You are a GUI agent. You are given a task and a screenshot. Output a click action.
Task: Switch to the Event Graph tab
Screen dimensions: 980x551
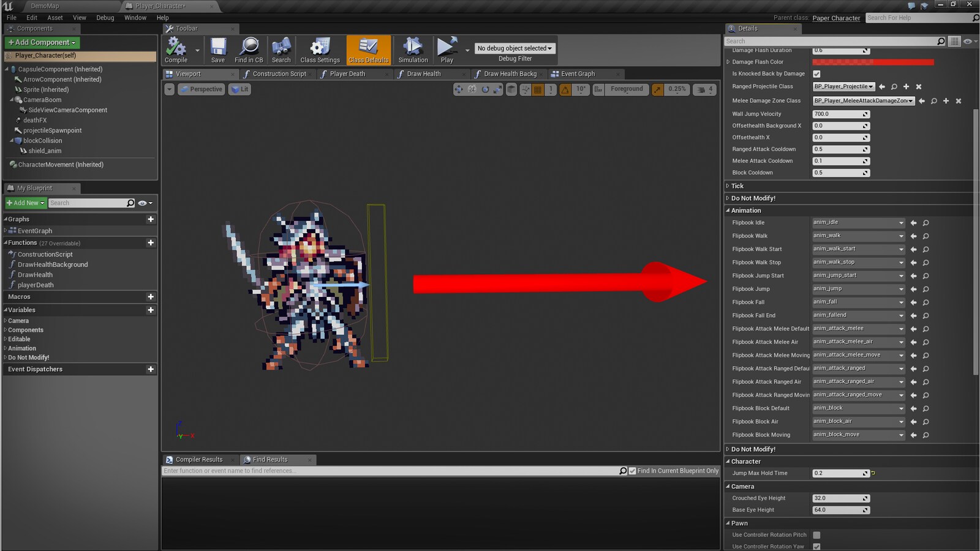[577, 74]
